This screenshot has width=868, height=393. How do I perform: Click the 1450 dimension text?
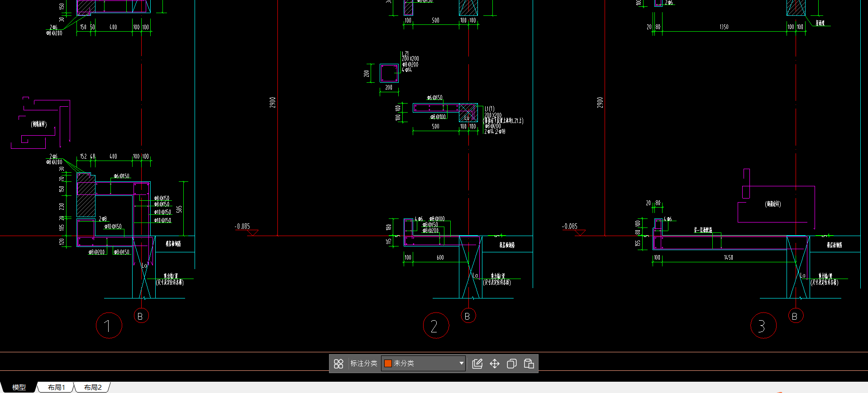[728, 257]
